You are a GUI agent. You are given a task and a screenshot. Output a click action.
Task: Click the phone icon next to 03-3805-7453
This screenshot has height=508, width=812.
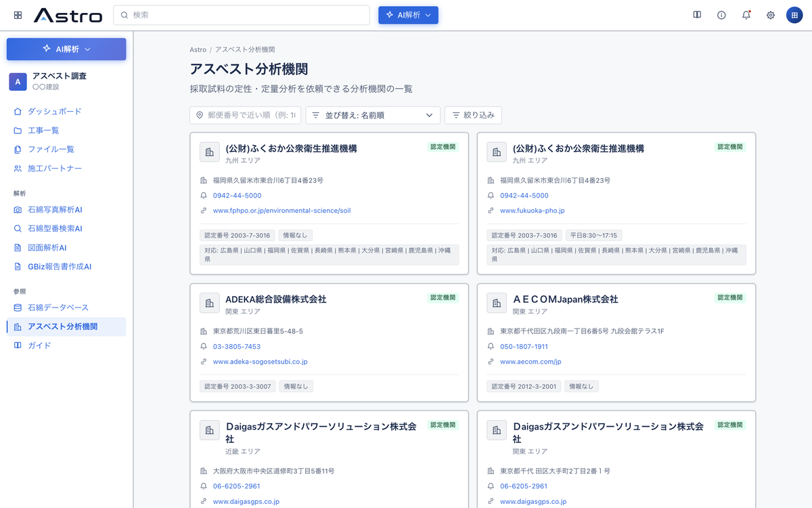tap(204, 347)
